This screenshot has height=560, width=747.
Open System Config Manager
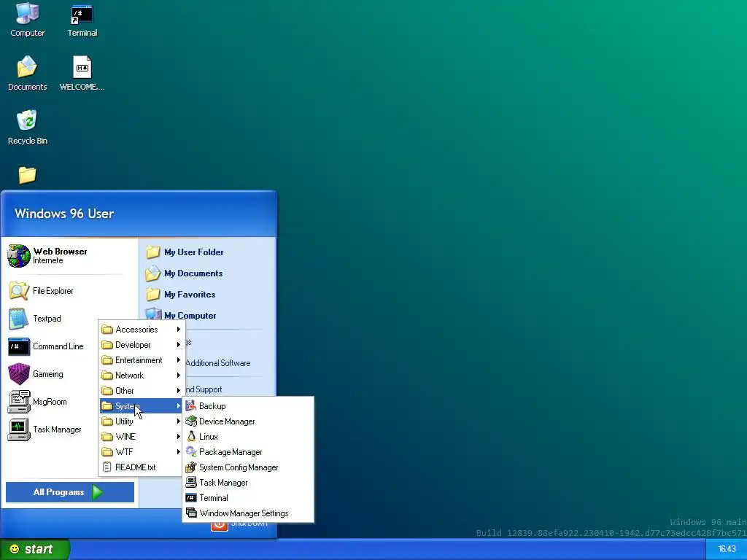pos(248,467)
